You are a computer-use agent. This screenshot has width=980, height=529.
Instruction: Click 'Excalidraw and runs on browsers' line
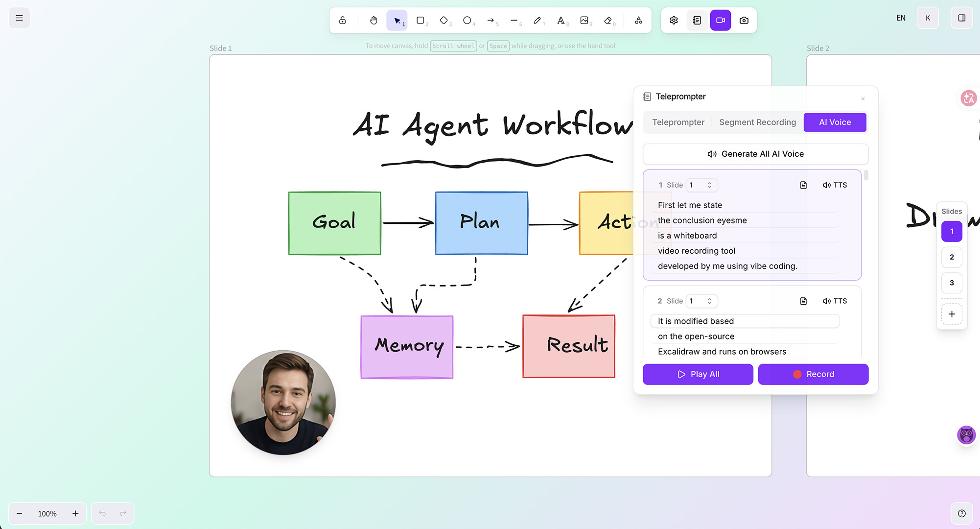coord(745,352)
